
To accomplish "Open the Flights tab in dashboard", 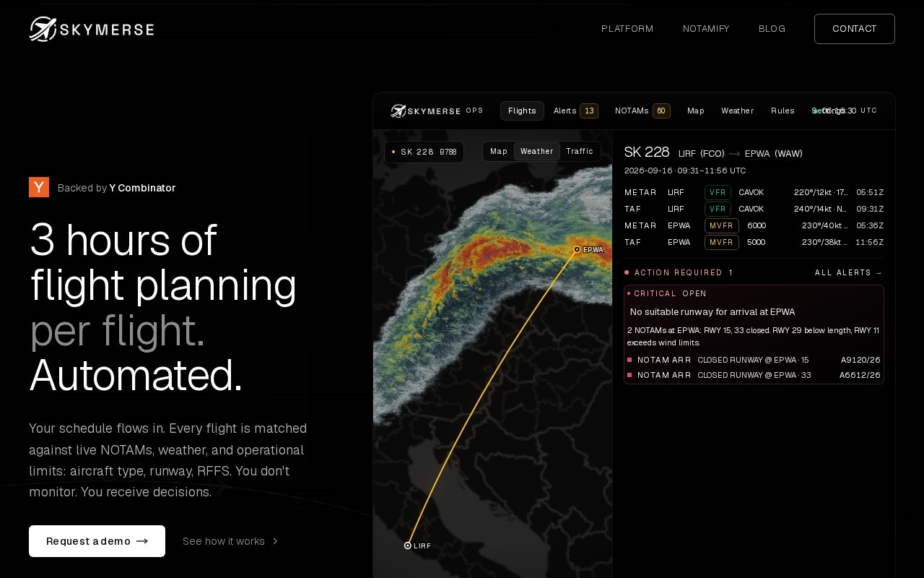I will [x=522, y=111].
